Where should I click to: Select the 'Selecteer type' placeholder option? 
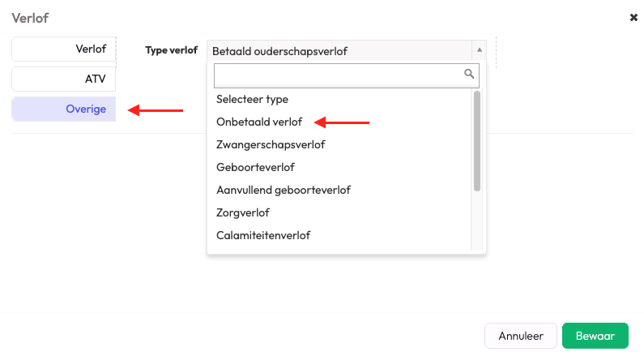pos(252,99)
